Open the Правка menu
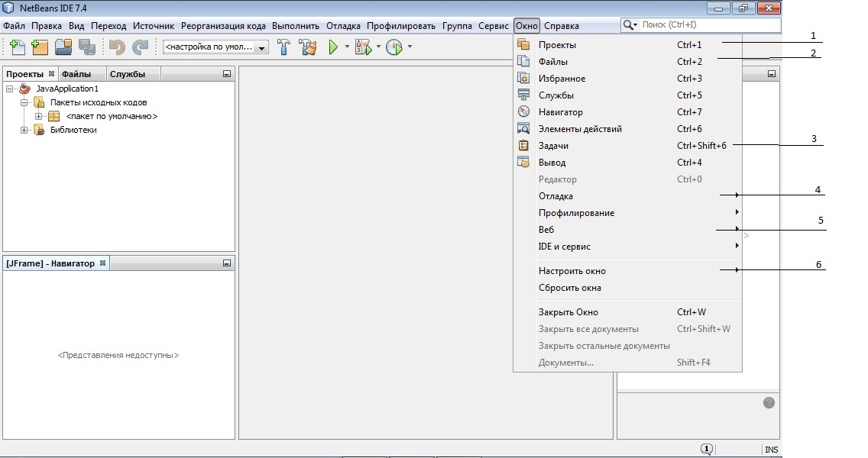The width and height of the screenshot is (868, 458). point(47,25)
